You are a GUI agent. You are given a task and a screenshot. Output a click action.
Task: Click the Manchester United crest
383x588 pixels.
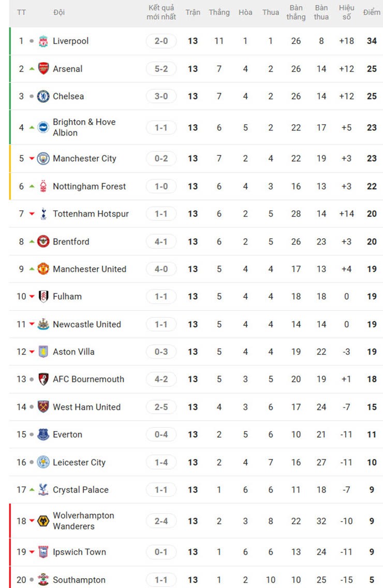tap(43, 269)
